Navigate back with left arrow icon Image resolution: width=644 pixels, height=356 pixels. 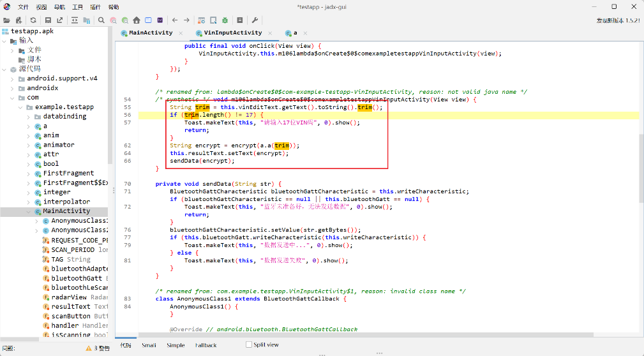tap(175, 20)
